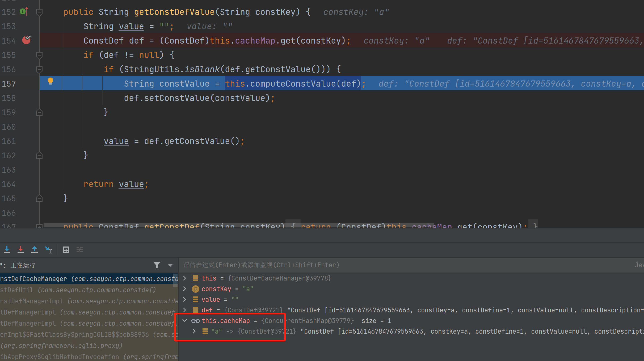
Task: Click the Run to Cursor icon
Action: (x=49, y=250)
